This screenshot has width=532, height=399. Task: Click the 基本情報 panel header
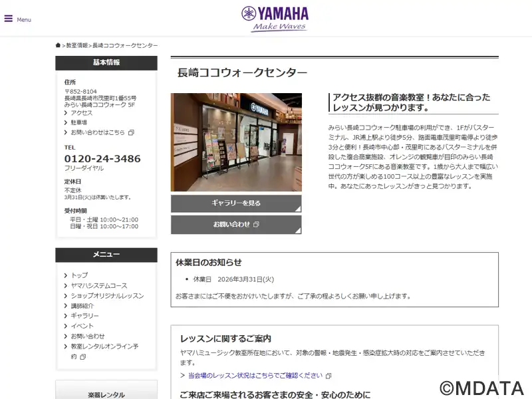click(106, 63)
